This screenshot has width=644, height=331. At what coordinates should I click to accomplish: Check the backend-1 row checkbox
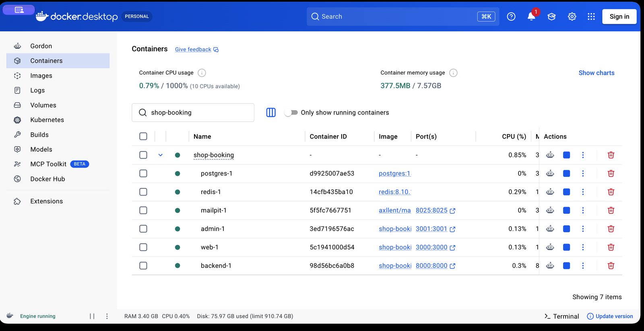pos(143,266)
